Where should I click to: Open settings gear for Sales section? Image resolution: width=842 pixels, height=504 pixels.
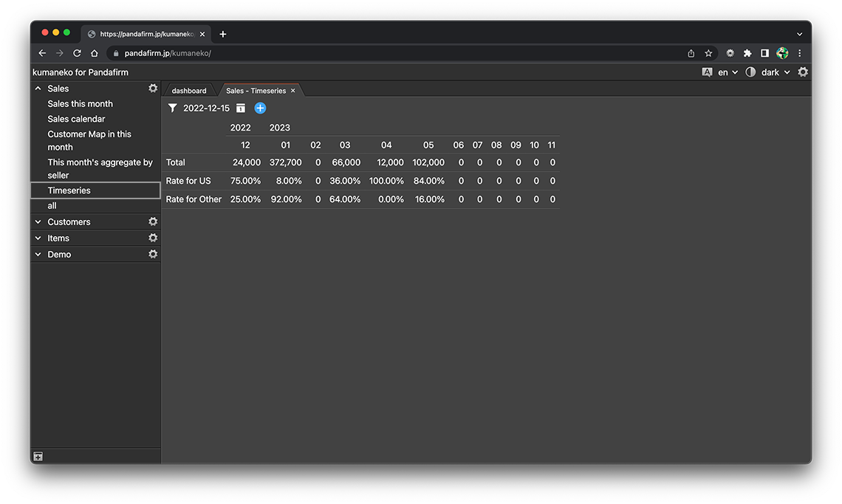tap(153, 89)
